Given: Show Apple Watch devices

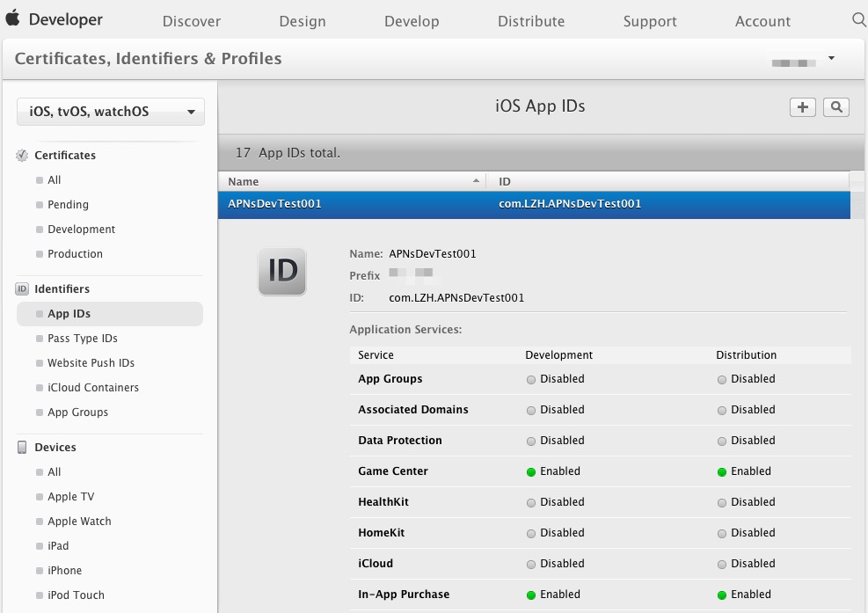Looking at the screenshot, I should 80,521.
